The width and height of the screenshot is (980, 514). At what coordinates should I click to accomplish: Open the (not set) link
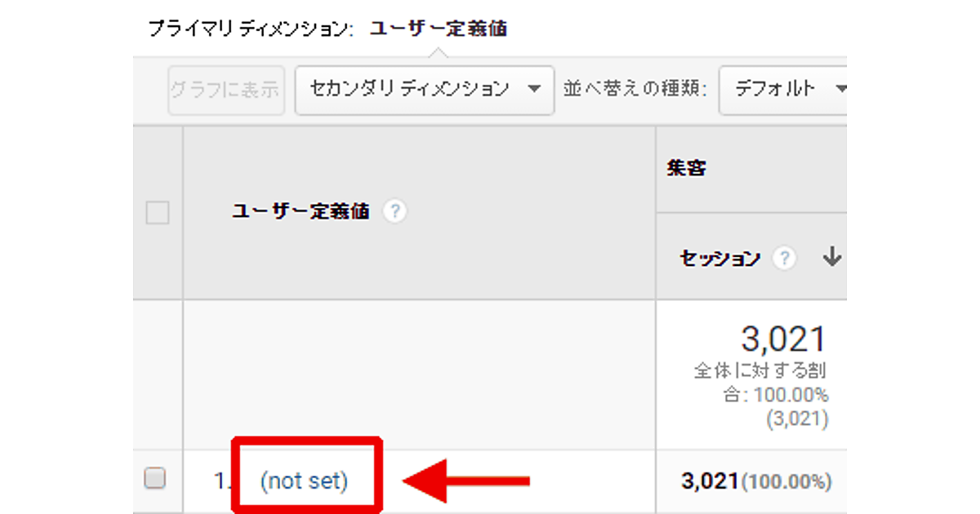click(304, 481)
